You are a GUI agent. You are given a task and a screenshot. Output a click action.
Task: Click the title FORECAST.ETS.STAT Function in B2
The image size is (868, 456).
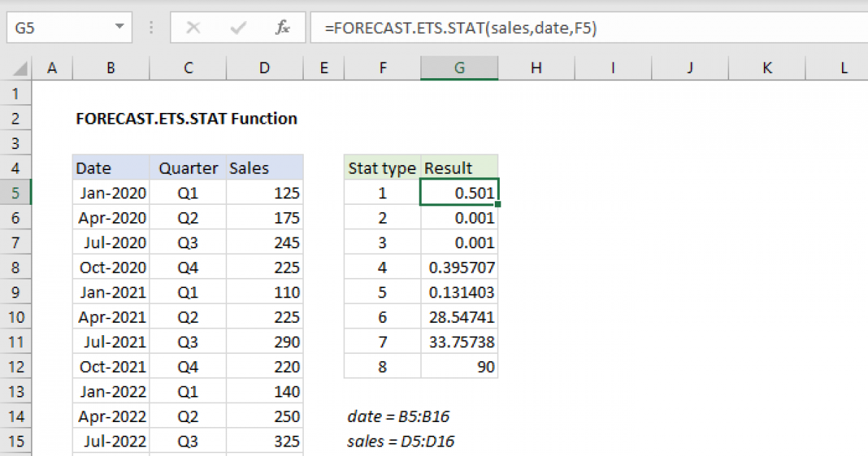point(186,119)
